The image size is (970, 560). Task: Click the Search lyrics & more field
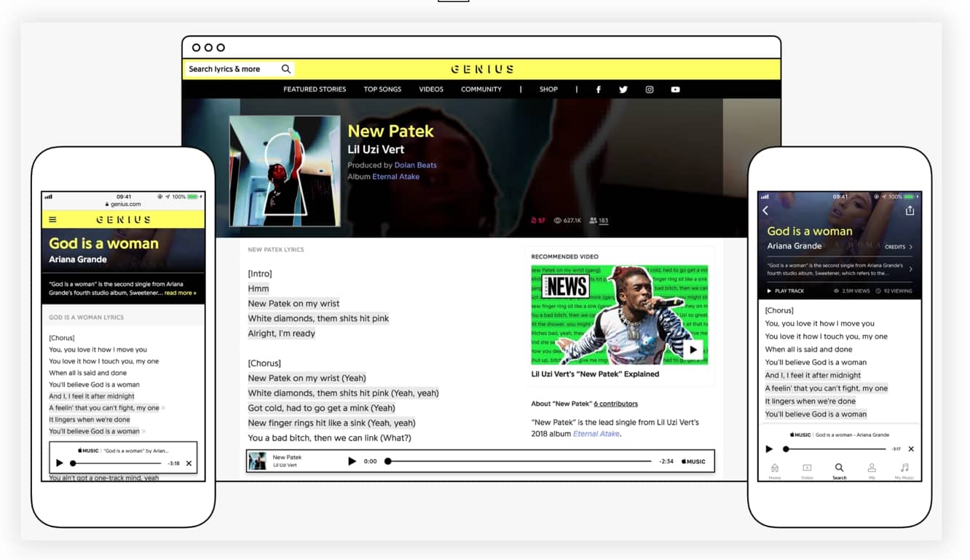[x=229, y=69]
